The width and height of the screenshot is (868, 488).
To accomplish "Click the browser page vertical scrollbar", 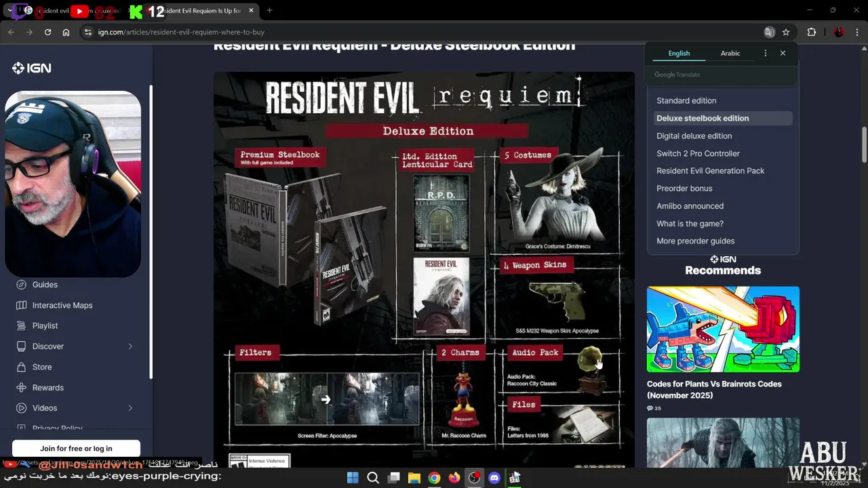I will point(865,144).
